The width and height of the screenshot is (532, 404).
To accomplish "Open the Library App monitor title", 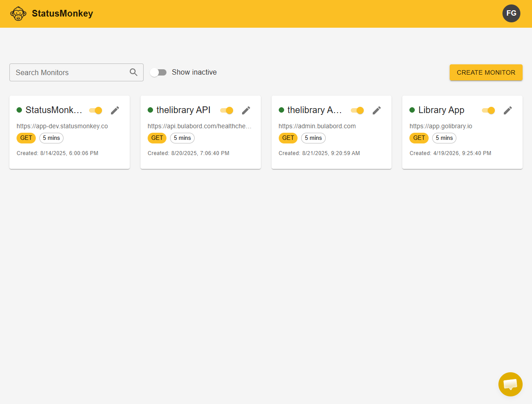I will pyautogui.click(x=441, y=110).
